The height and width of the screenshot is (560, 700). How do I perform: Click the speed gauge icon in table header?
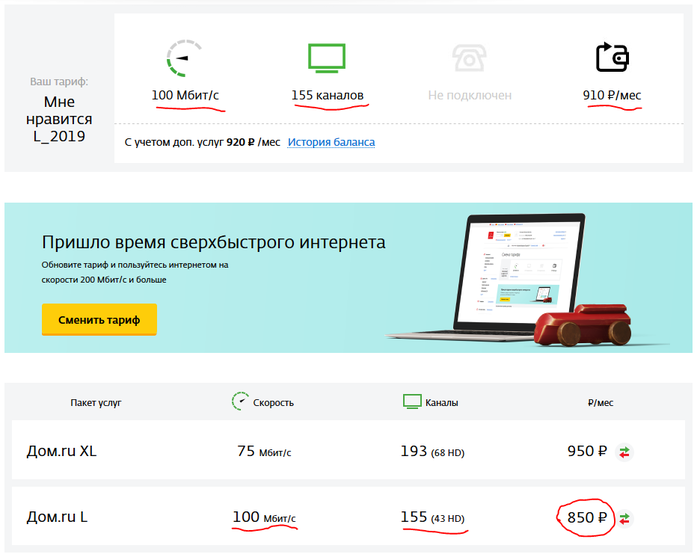tap(240, 402)
